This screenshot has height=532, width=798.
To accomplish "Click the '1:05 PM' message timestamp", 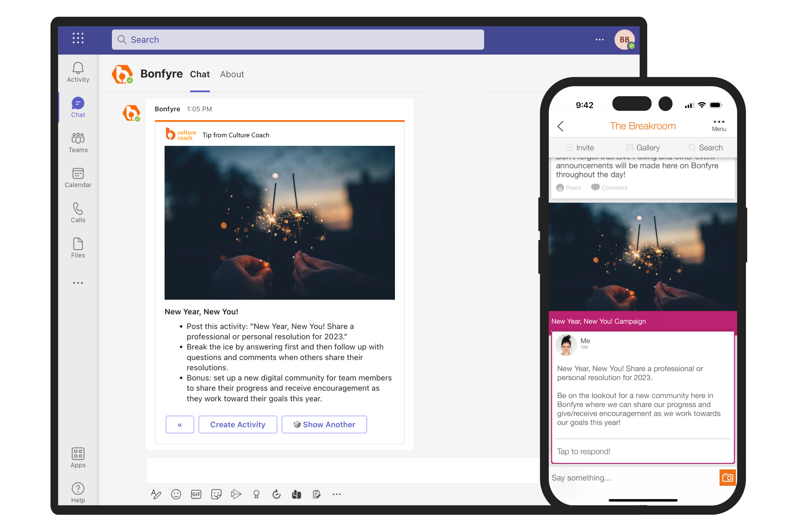I will pyautogui.click(x=199, y=109).
